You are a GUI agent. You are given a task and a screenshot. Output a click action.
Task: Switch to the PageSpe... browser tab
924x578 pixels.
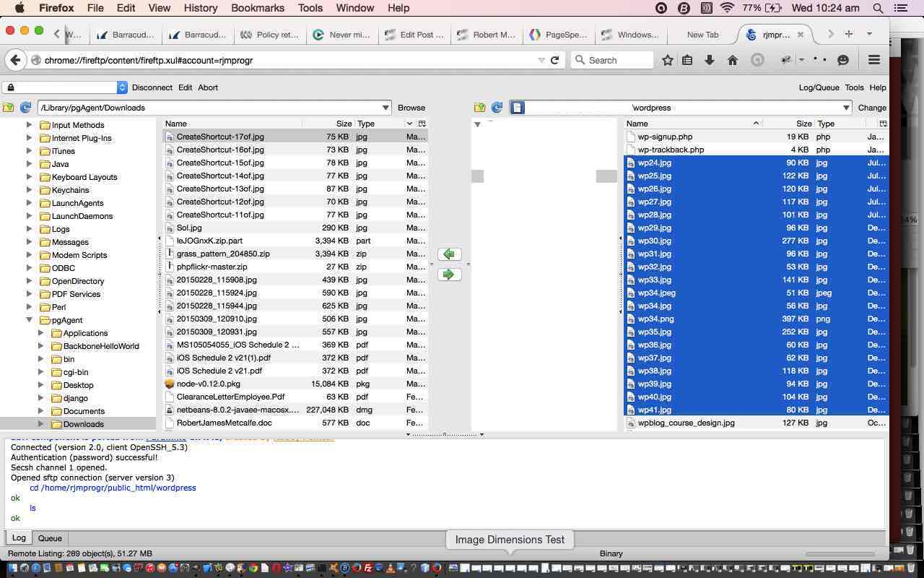pos(558,34)
